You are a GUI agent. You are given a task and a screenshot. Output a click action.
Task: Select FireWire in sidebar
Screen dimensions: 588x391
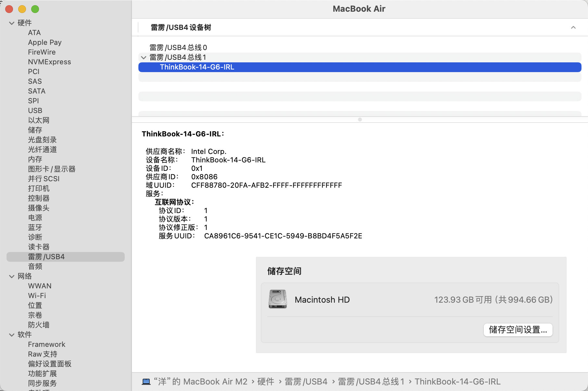point(42,52)
